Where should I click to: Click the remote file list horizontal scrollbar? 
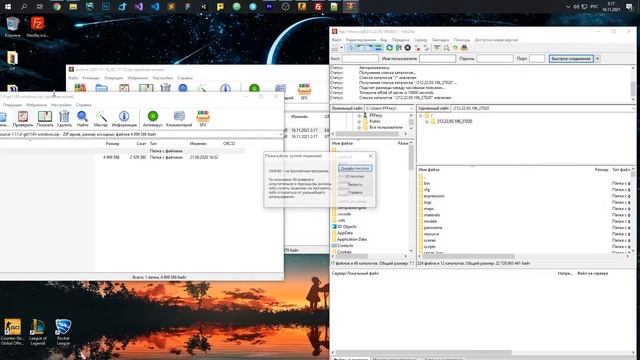tap(524, 256)
